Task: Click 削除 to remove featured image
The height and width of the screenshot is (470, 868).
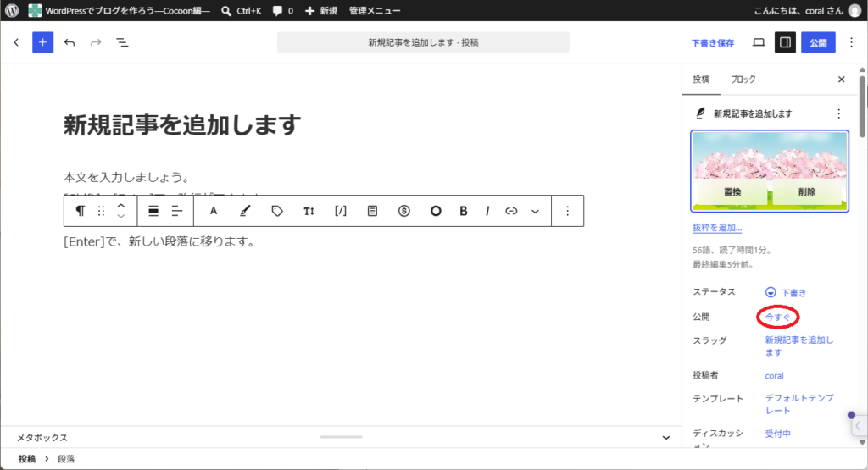Action: point(807,191)
